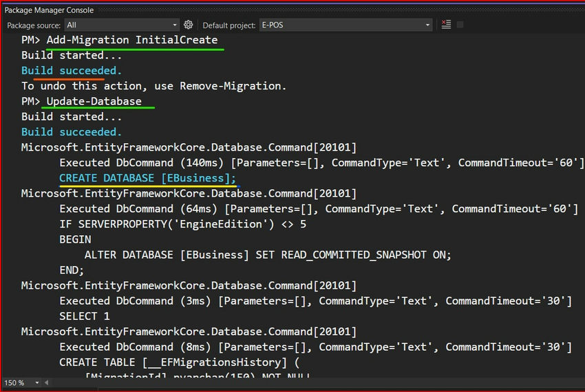Click the Executed DbCommand (140ms) line
This screenshot has height=392, width=585.
pos(321,163)
